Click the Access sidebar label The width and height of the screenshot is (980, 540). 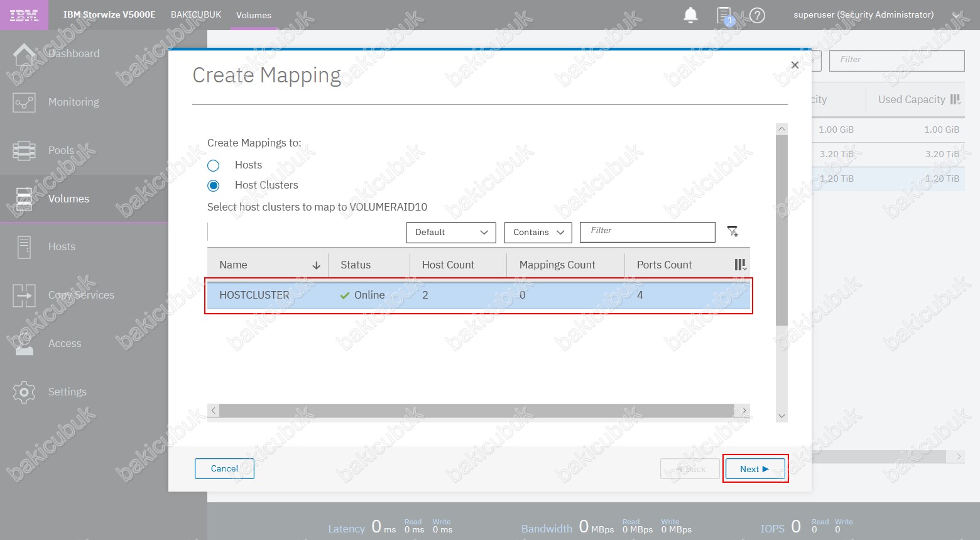[x=65, y=343]
